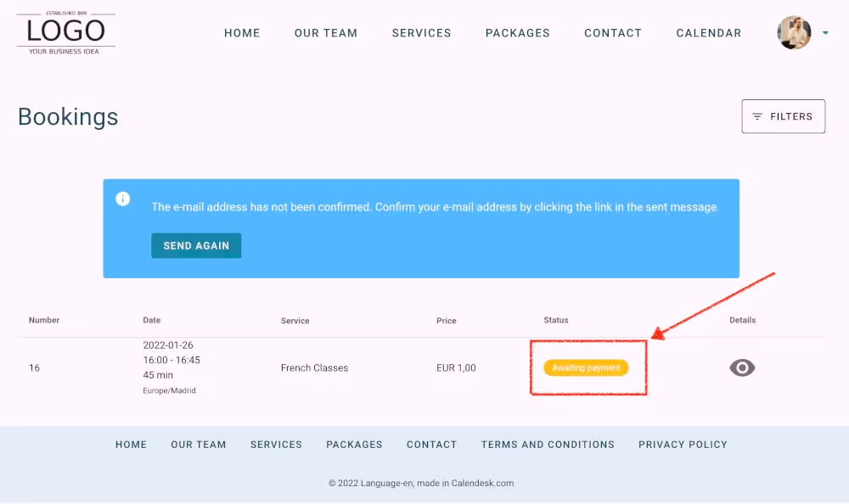This screenshot has height=504, width=849.
Task: Select CALENDAR in the top navigation
Action: tap(709, 33)
